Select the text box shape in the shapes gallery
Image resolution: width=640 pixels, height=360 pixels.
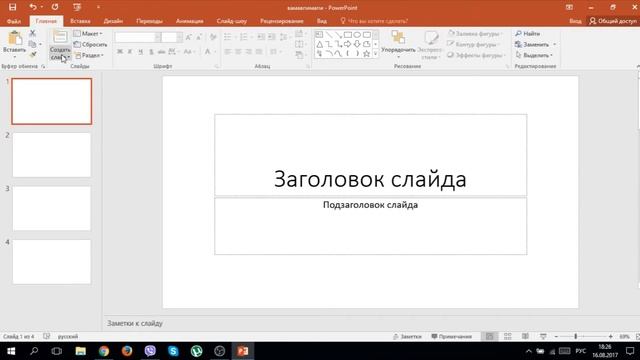coord(319,35)
